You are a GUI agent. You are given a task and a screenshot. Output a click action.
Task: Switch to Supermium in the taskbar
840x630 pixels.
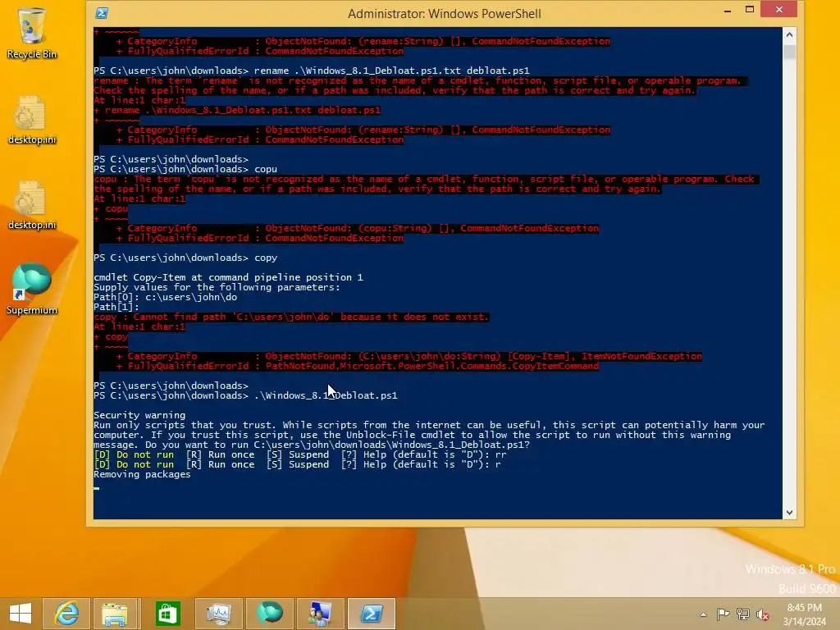point(269,614)
